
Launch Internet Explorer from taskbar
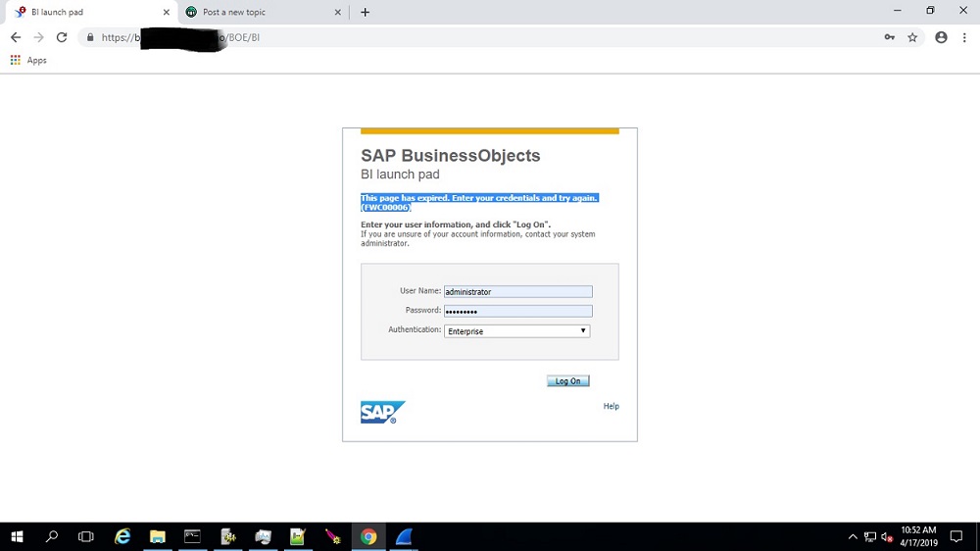[x=122, y=536]
